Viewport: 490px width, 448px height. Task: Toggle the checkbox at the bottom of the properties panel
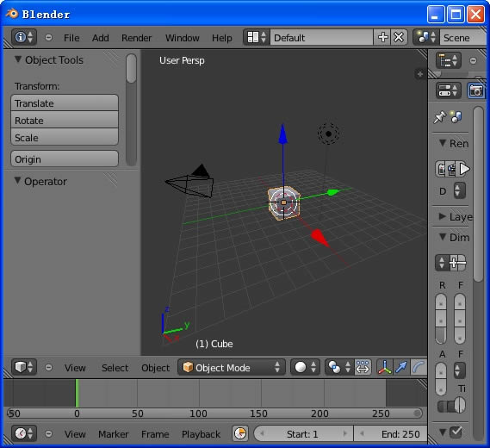pyautogui.click(x=456, y=432)
